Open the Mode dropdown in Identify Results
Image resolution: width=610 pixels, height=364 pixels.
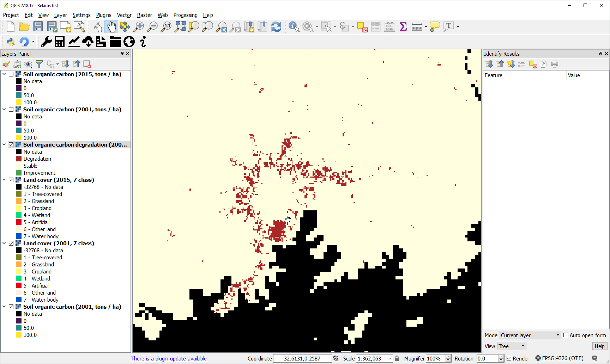(530, 335)
